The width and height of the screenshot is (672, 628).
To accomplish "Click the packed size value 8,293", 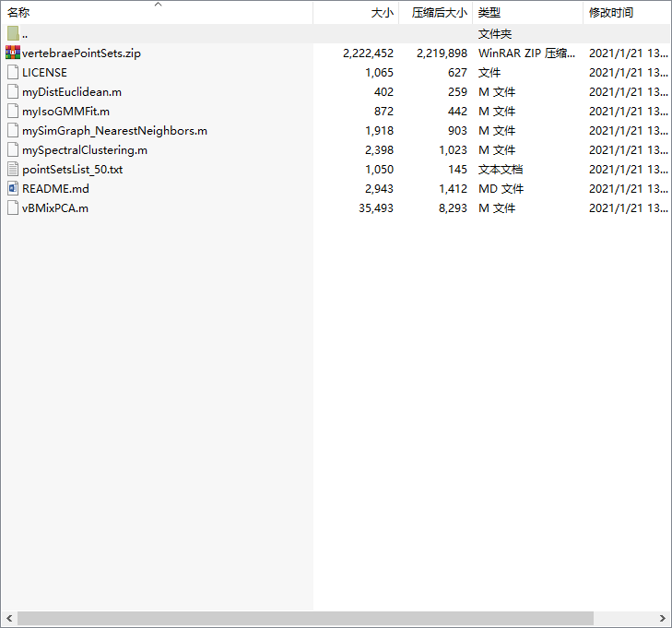I will click(x=453, y=207).
